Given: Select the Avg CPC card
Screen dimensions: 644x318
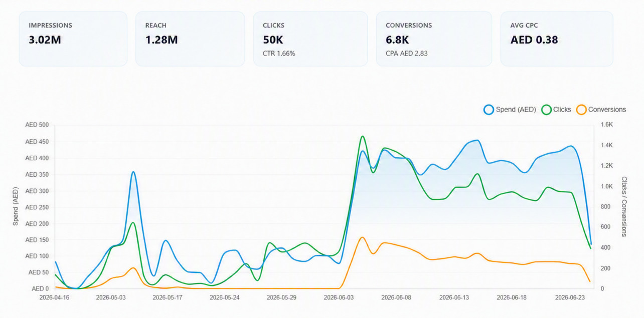Looking at the screenshot, I should [x=557, y=39].
